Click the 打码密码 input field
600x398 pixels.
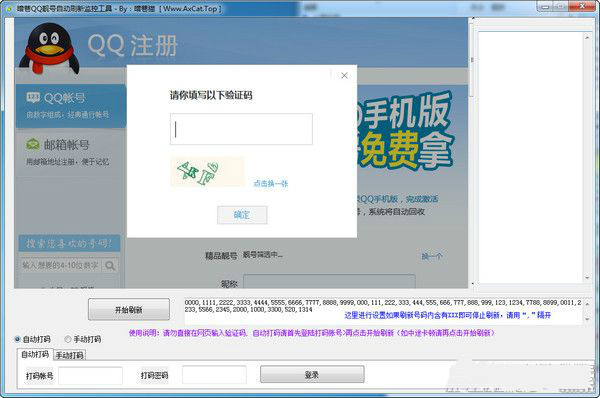click(x=214, y=375)
